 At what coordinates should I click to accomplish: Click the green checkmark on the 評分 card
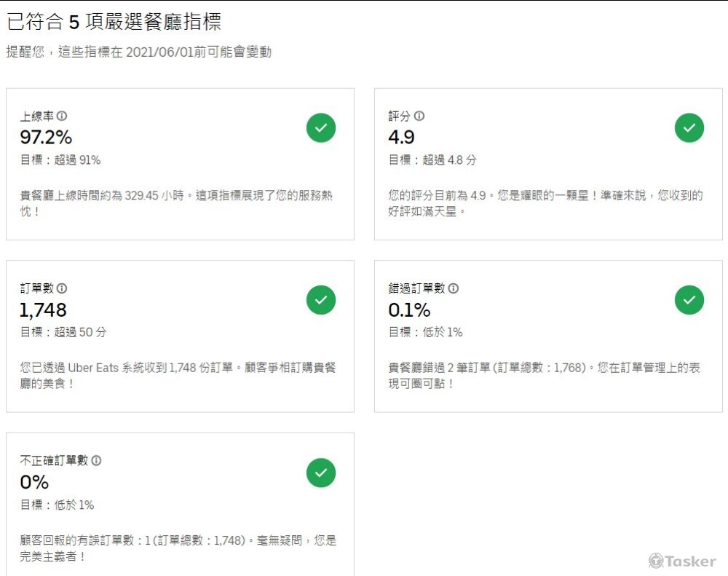[689, 127]
